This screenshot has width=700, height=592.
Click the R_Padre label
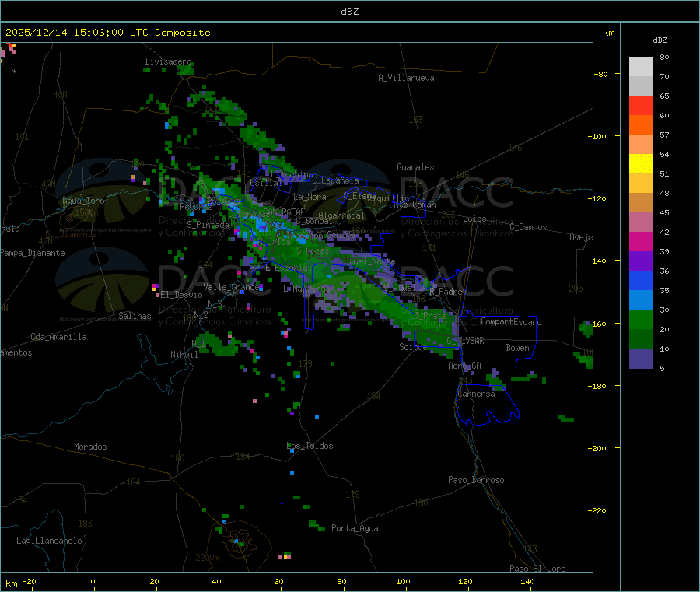coord(446,292)
